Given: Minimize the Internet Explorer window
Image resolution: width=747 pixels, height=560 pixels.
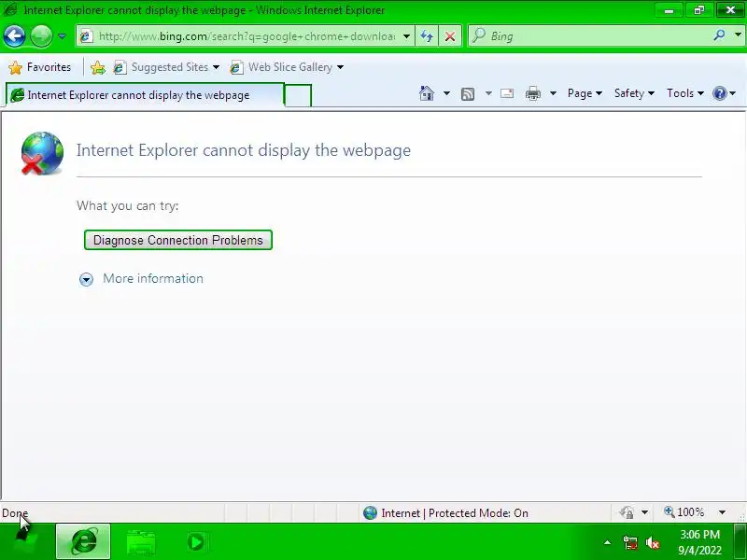Looking at the screenshot, I should [669, 9].
